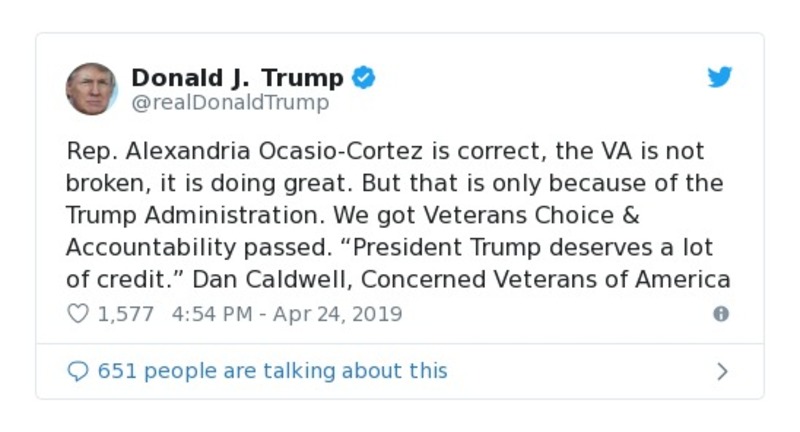The width and height of the screenshot is (800, 432).
Task: Click the Apr 24, 2019 date
Action: point(337,314)
